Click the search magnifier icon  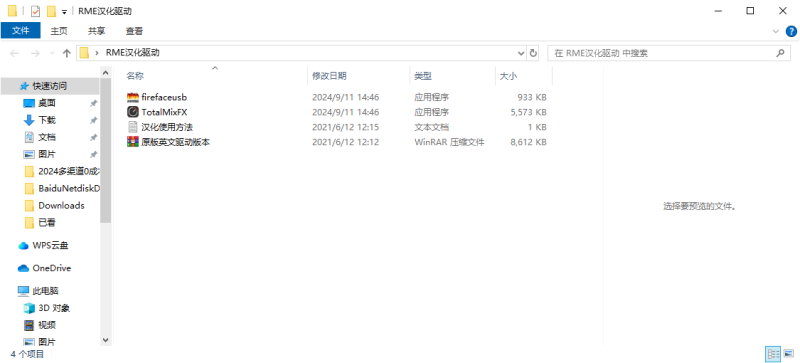(780, 53)
